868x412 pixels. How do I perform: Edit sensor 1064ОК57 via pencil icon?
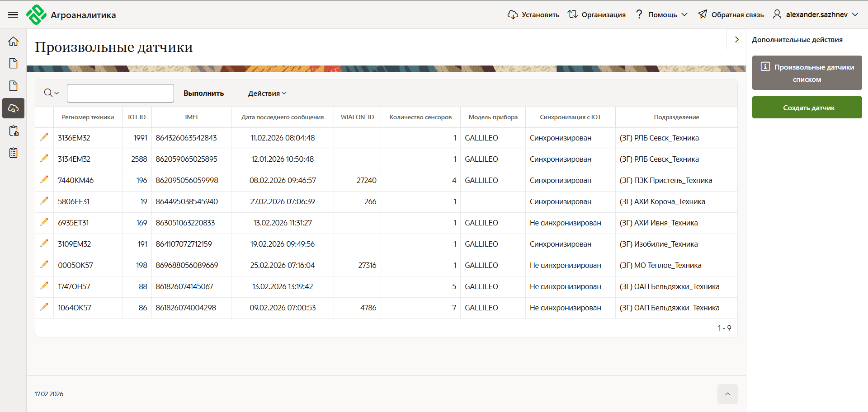pos(44,307)
